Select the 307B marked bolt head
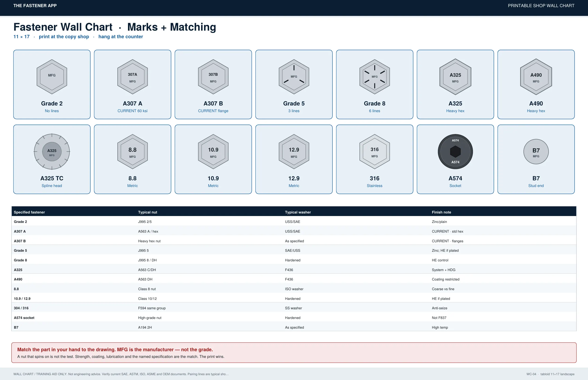The image size is (588, 380). click(213, 77)
